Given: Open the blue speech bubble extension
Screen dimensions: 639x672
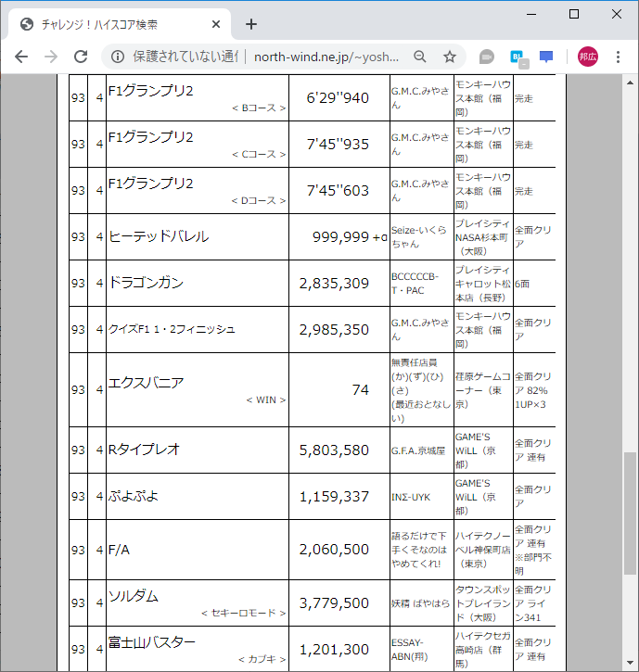Looking at the screenshot, I should [546, 57].
